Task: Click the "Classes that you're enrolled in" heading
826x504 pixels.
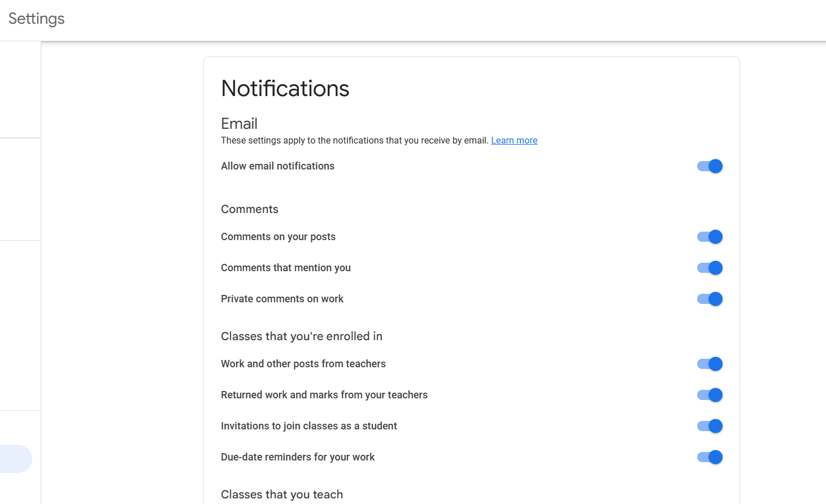Action: click(x=301, y=336)
